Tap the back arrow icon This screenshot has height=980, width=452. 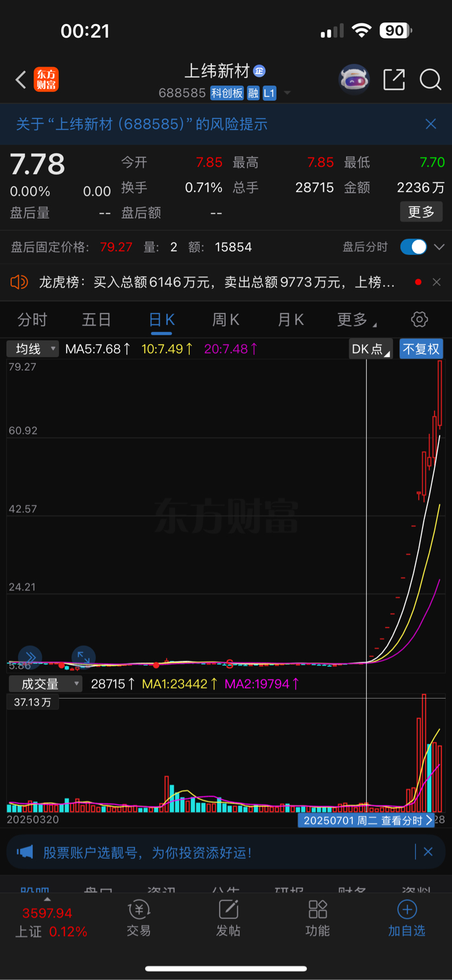21,79
